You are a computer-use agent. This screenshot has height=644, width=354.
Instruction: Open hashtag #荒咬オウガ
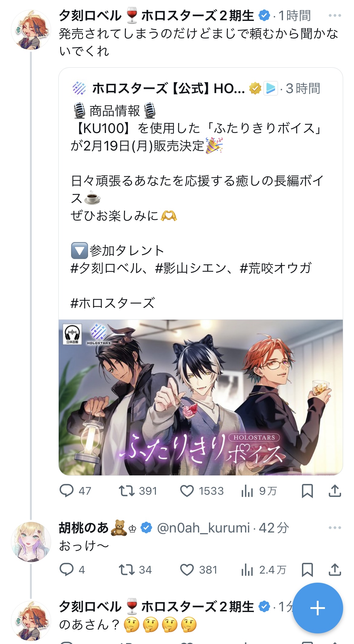click(x=276, y=268)
